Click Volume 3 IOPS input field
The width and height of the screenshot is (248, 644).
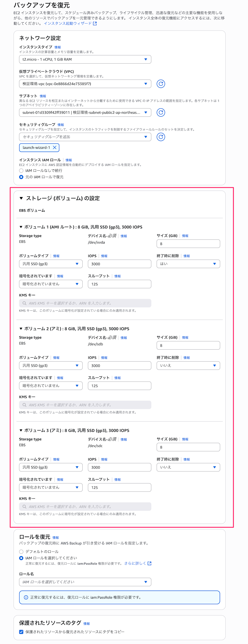click(x=119, y=467)
